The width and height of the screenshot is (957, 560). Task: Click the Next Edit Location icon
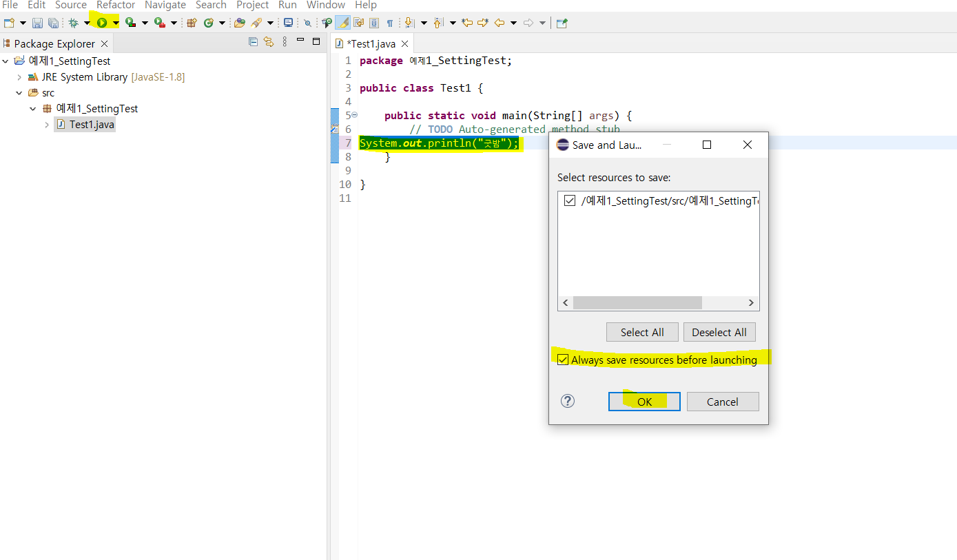[x=483, y=23]
